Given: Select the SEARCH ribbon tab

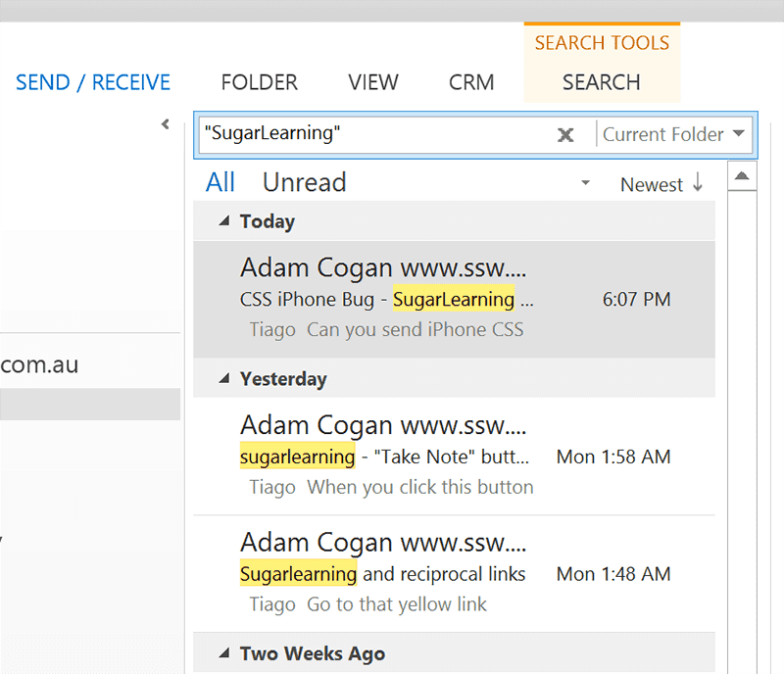Looking at the screenshot, I should click(x=601, y=82).
